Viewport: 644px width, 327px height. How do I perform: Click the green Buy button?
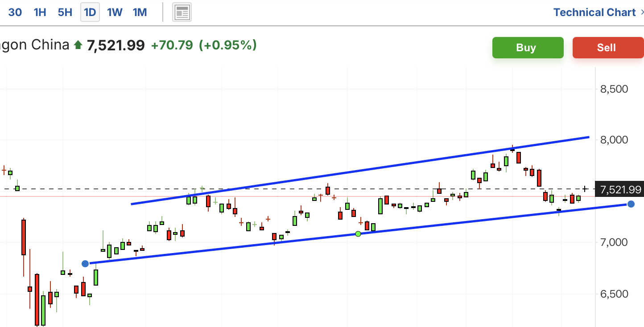(528, 48)
